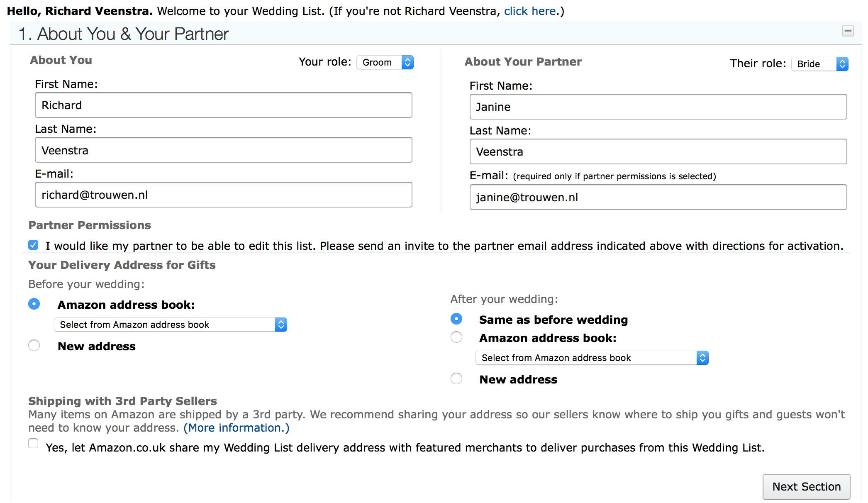
Task: Click the Next Section button
Action: pyautogui.click(x=806, y=486)
